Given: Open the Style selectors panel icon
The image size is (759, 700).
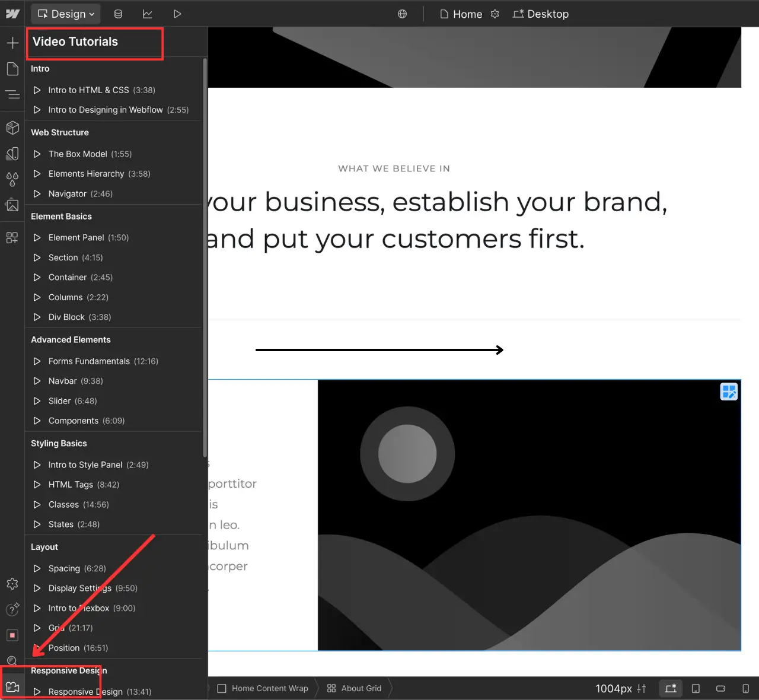Looking at the screenshot, I should (12, 154).
